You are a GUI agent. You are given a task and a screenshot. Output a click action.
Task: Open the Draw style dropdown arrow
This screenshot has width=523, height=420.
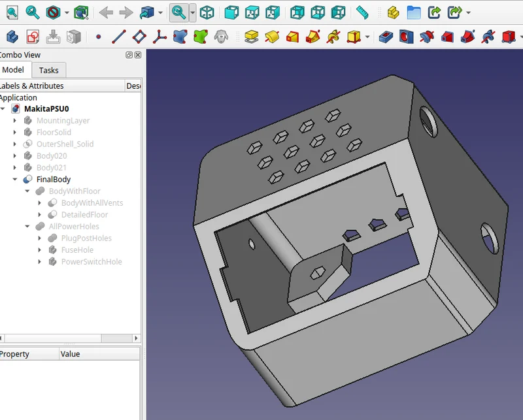67,12
